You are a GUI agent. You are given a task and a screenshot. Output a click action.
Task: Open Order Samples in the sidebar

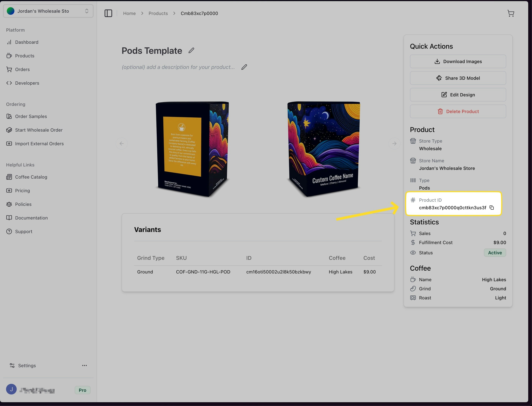pos(31,116)
